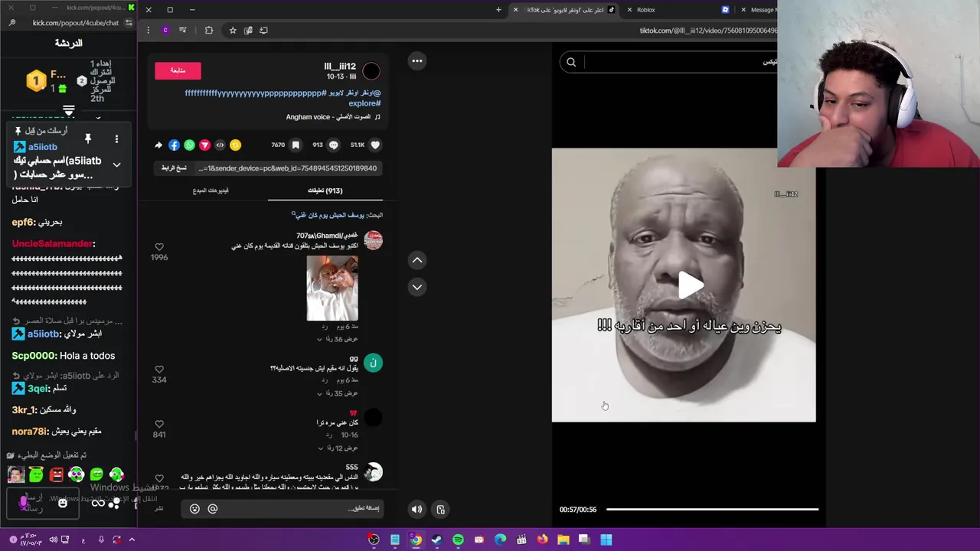Like the TikTok video via heart icon
980x551 pixels.
(x=375, y=145)
